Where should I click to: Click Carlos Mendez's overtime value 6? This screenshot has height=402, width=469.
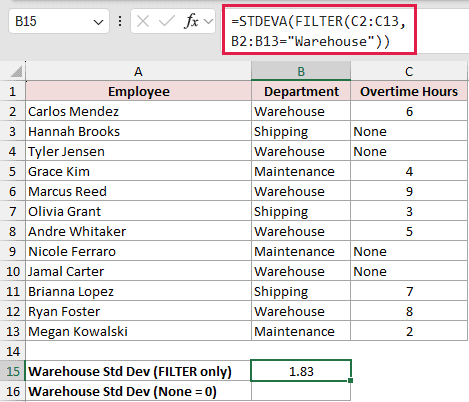pos(409,111)
